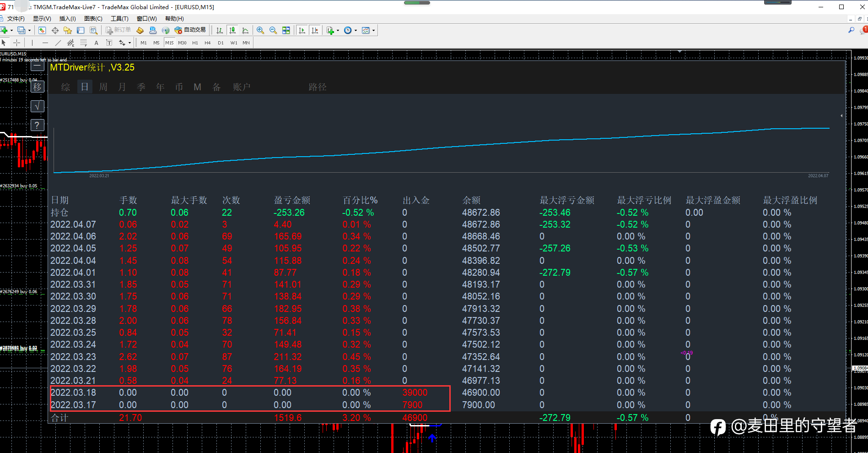868x453 pixels.
Task: Toggle chart auto scroll
Action: click(x=302, y=30)
